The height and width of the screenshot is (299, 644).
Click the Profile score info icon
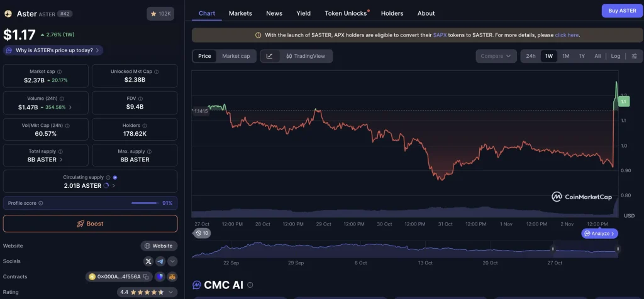pos(41,203)
